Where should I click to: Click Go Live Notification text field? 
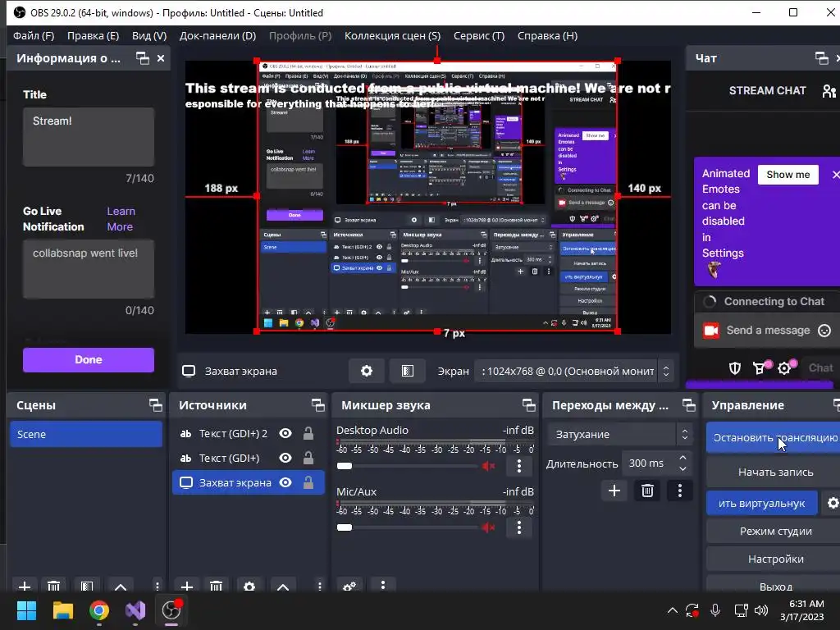click(x=89, y=269)
